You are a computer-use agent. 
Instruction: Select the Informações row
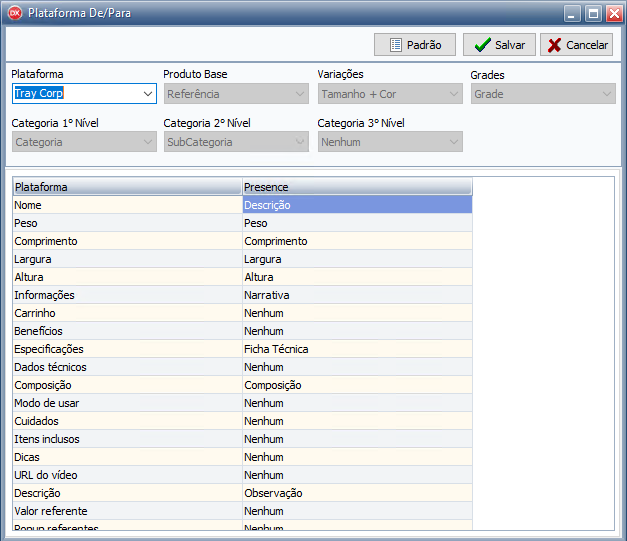(128, 295)
